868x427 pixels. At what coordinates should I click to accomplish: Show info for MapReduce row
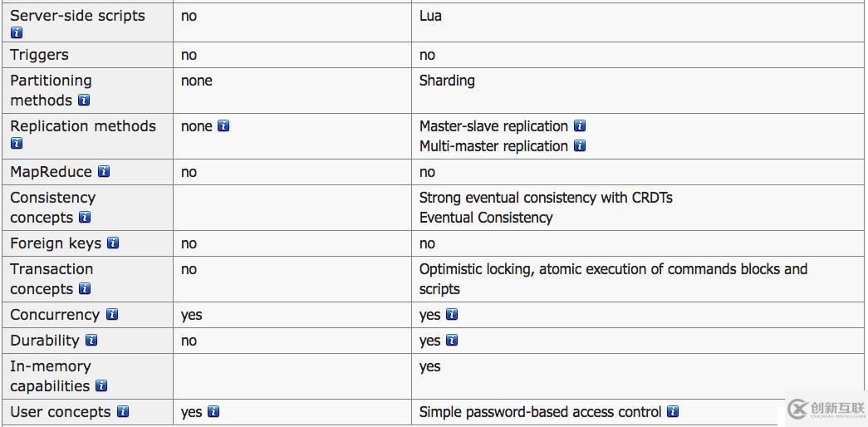click(x=104, y=172)
